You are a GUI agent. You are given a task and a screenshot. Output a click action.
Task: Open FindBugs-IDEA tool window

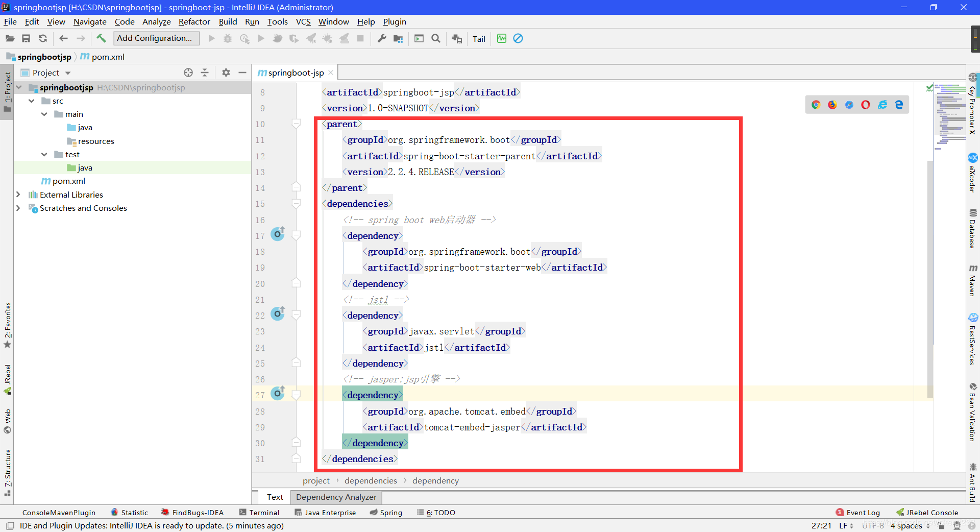pos(192,513)
